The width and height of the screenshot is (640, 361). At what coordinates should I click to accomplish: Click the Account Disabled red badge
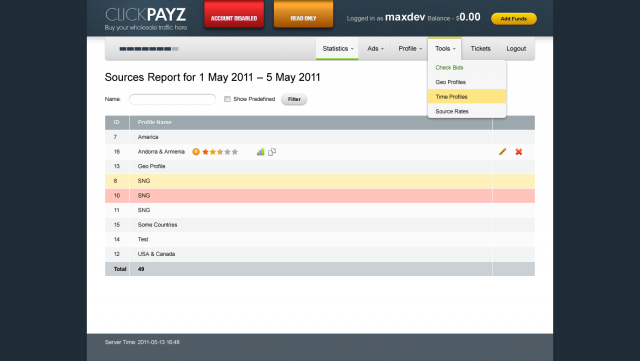[x=234, y=14]
